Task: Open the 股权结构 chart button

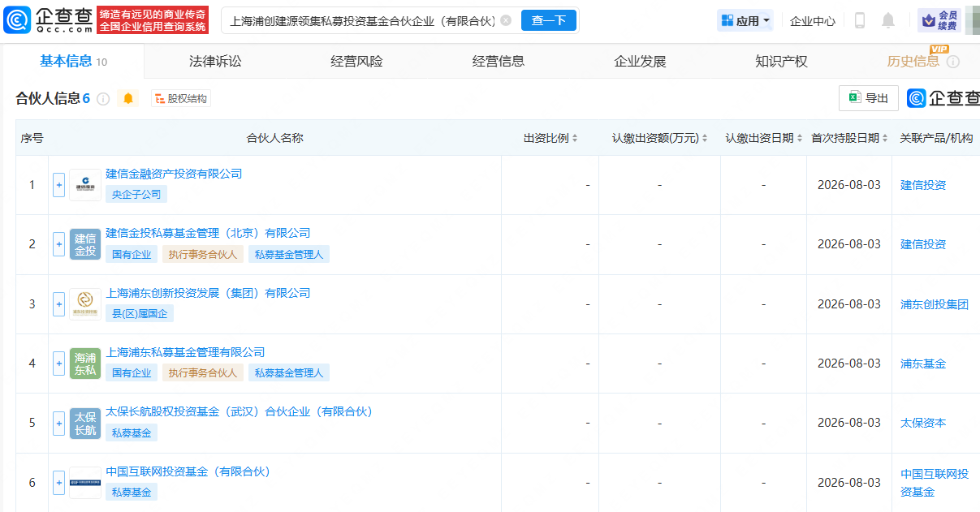Action: pos(180,99)
